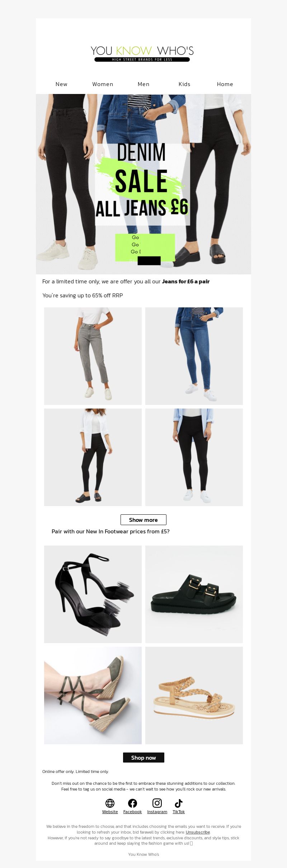Open the Denim Sale banner image
The height and width of the screenshot is (868, 287).
143,184
